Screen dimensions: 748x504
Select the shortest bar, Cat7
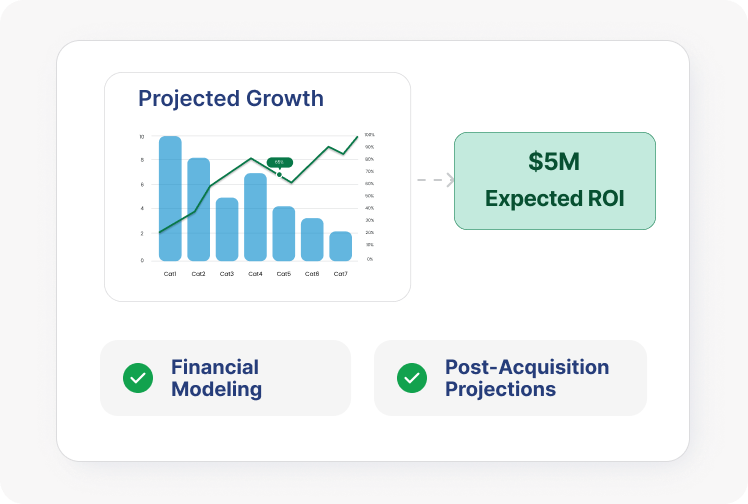click(x=341, y=246)
